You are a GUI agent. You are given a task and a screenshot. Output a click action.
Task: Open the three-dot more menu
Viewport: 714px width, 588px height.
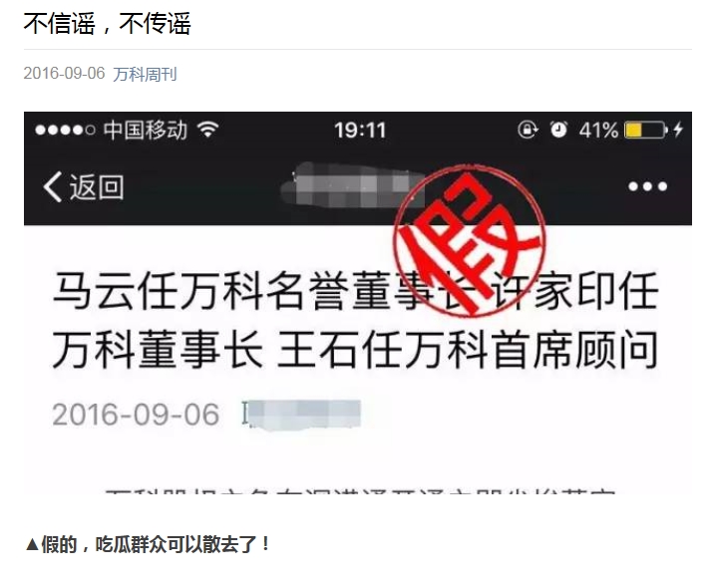(647, 186)
